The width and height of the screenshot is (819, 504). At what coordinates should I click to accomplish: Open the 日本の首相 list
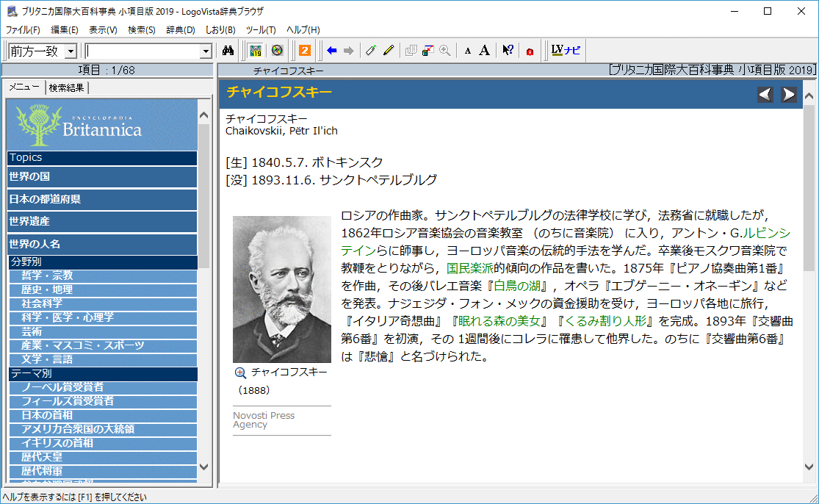[x=104, y=416]
